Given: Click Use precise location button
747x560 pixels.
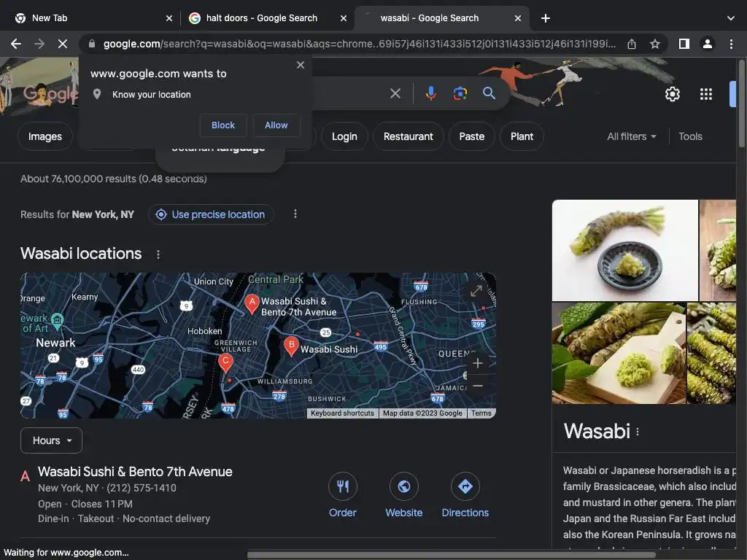Looking at the screenshot, I should (211, 214).
